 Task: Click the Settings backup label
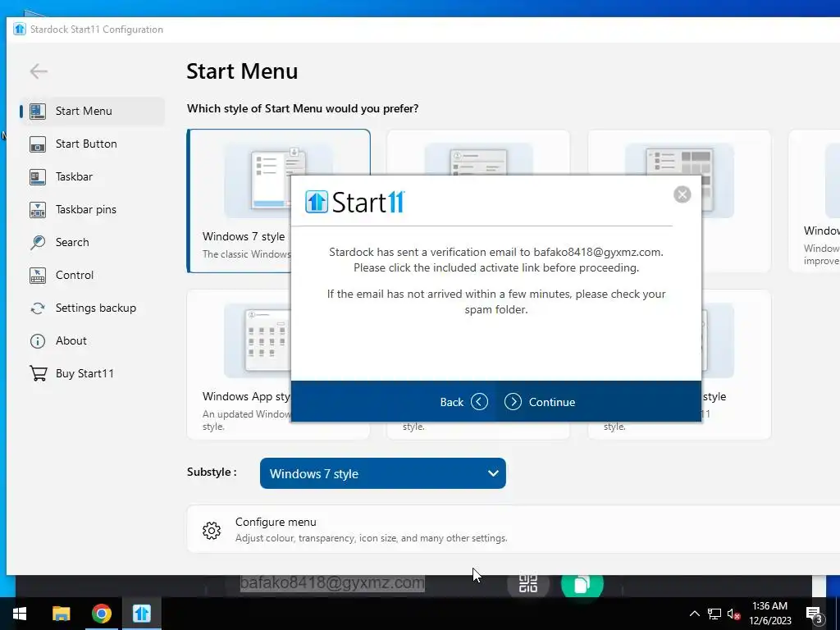pyautogui.click(x=96, y=308)
